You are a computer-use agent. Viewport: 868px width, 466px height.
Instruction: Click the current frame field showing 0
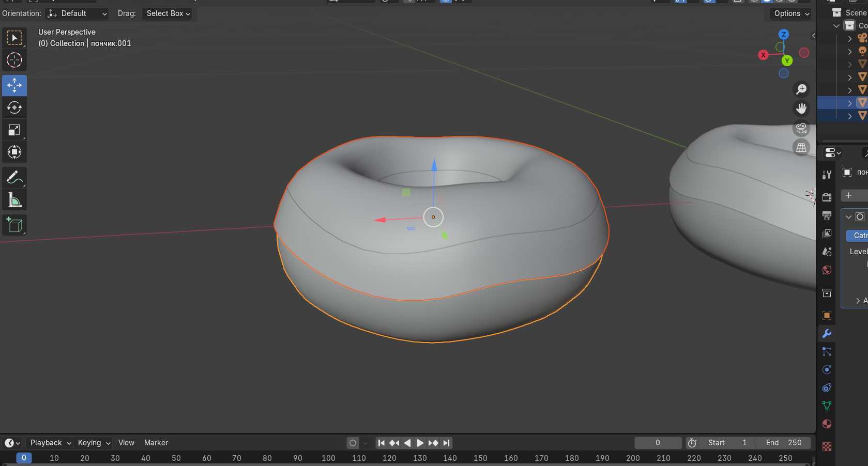[x=658, y=443]
